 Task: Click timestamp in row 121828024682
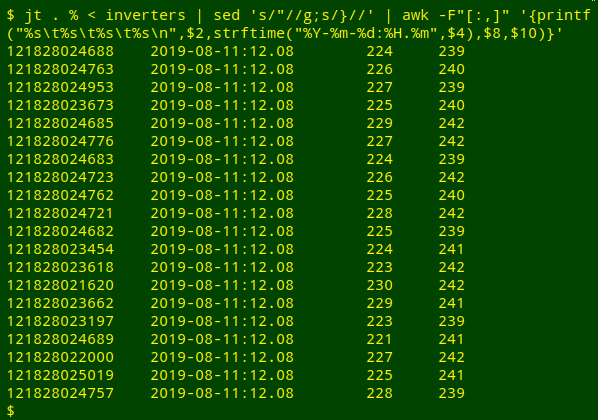[222, 231]
